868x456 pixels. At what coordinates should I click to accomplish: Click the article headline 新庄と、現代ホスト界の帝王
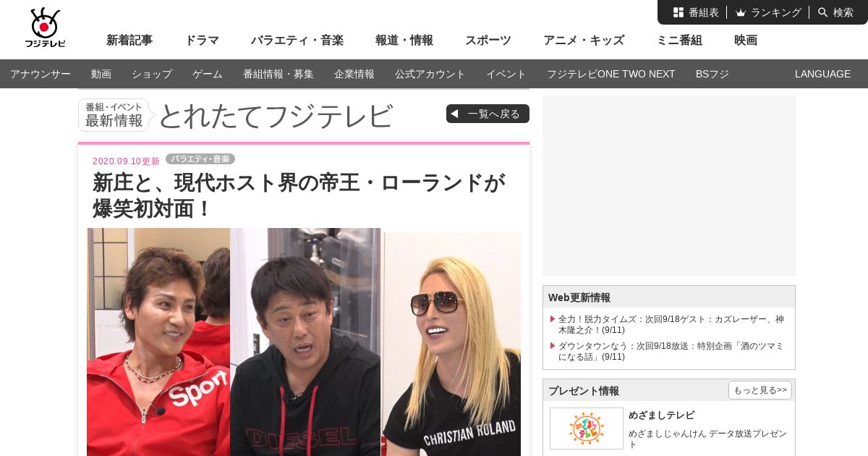coord(299,195)
